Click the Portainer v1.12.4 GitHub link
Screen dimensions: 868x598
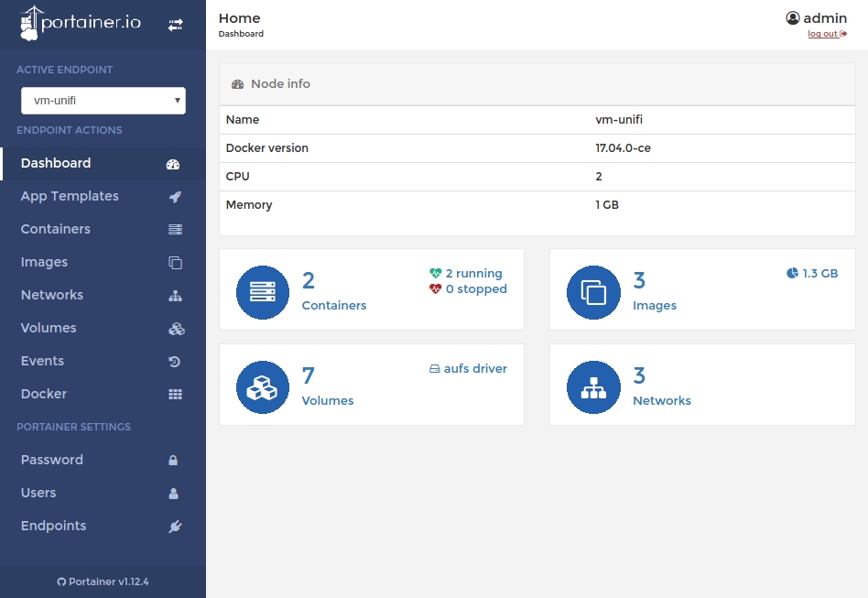[103, 582]
